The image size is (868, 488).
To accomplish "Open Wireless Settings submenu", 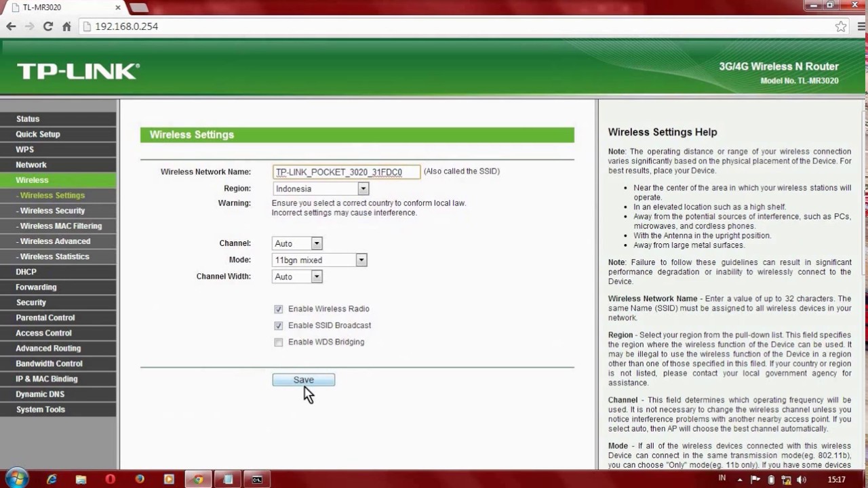I will click(x=58, y=195).
